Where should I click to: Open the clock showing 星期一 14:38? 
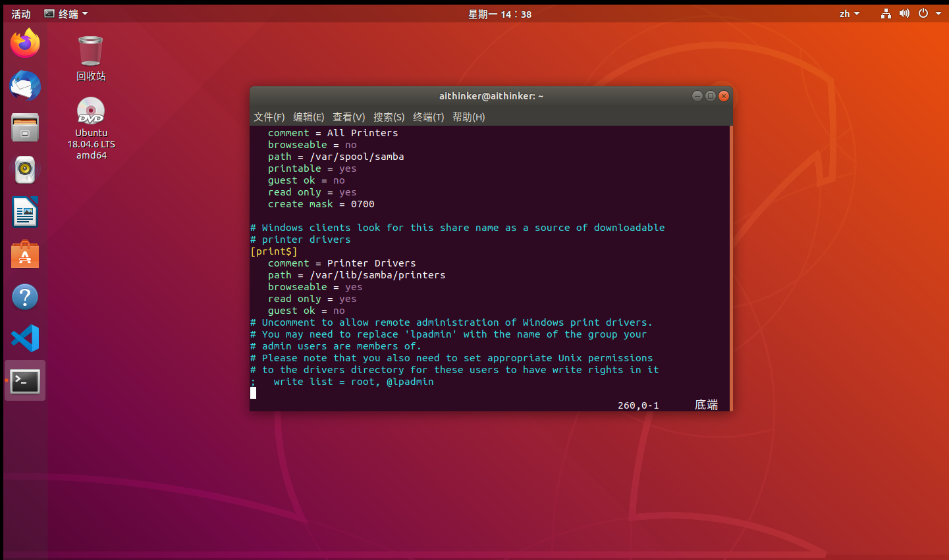500,14
